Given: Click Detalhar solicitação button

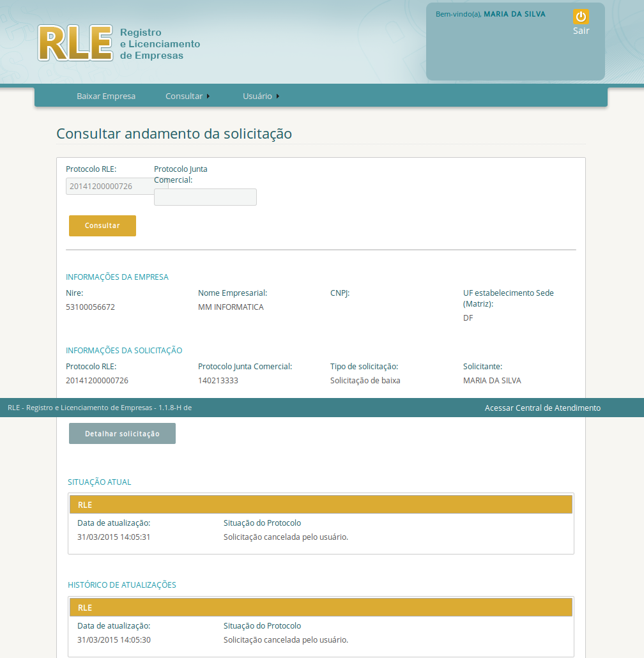Looking at the screenshot, I should click(122, 434).
